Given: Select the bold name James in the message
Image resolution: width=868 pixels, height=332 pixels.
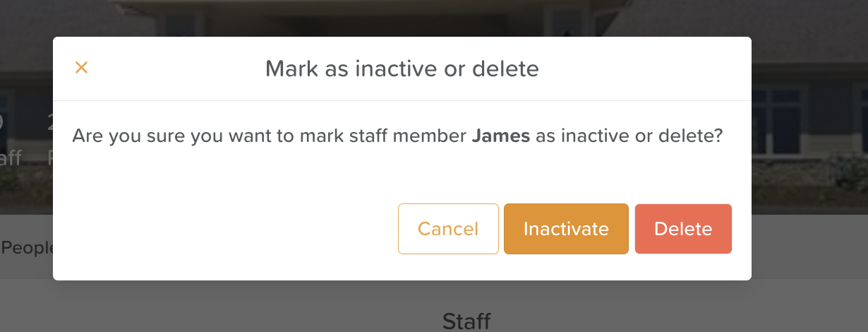Looking at the screenshot, I should [x=500, y=136].
